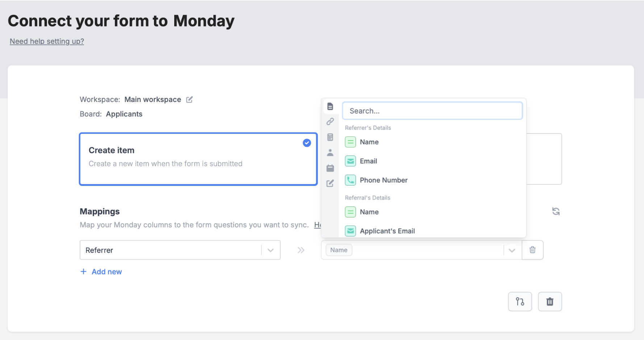Open the date fields category
Screen dimensions: 644x340
click(330, 168)
